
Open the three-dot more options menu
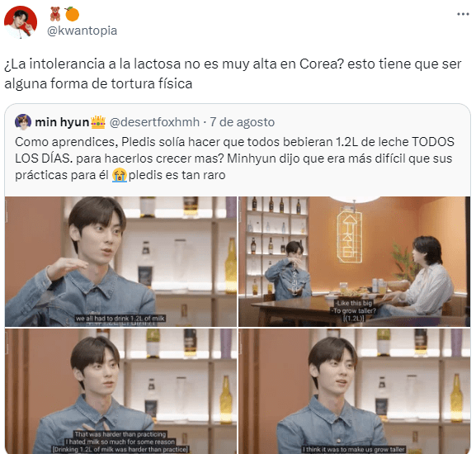[x=463, y=14]
